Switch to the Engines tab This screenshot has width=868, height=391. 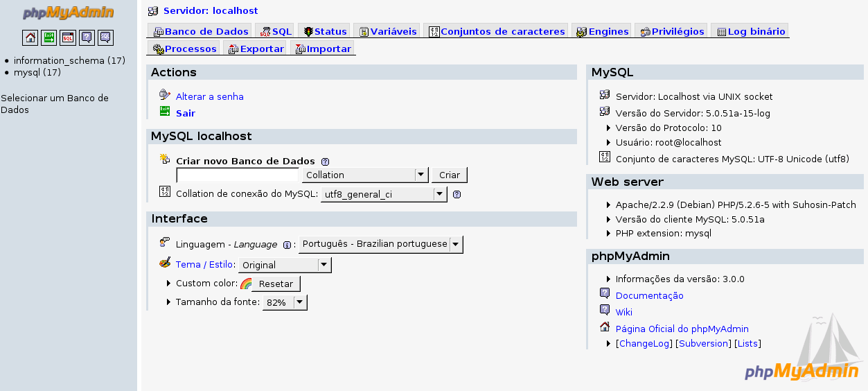pos(602,31)
